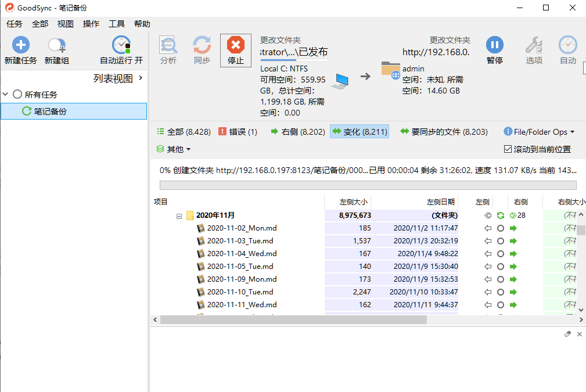Set do-nothing circle for 2020-11-02_Mon.md
The image size is (586, 392).
coord(501,228)
